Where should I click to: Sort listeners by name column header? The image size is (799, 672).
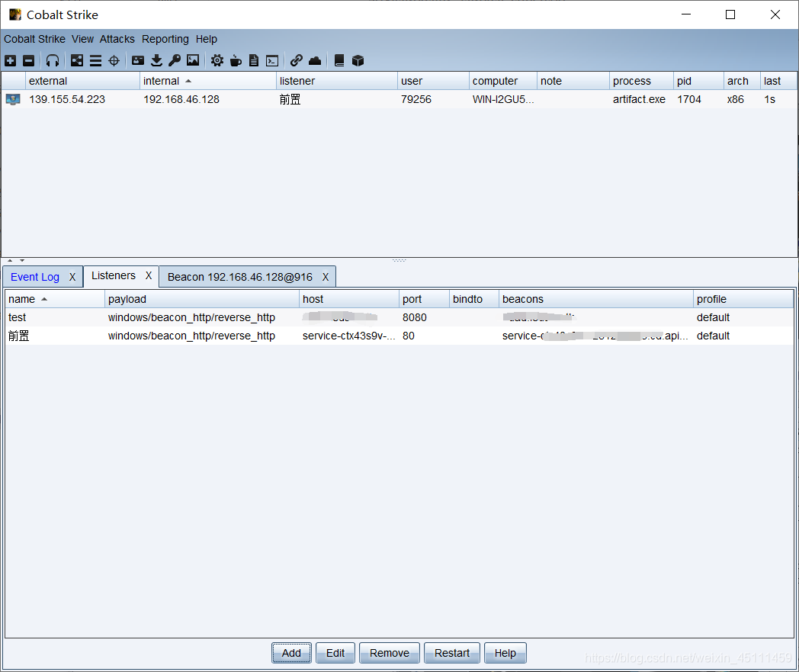click(55, 299)
